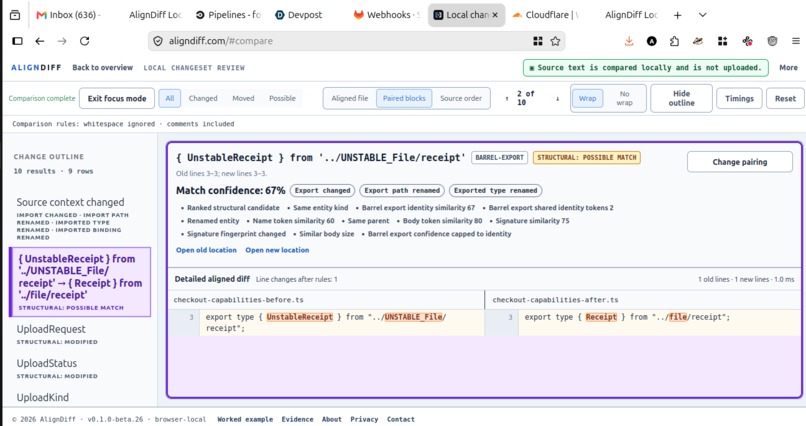Switch to Aligned file view
Image resolution: width=806 pixels, height=426 pixels.
[x=350, y=98]
